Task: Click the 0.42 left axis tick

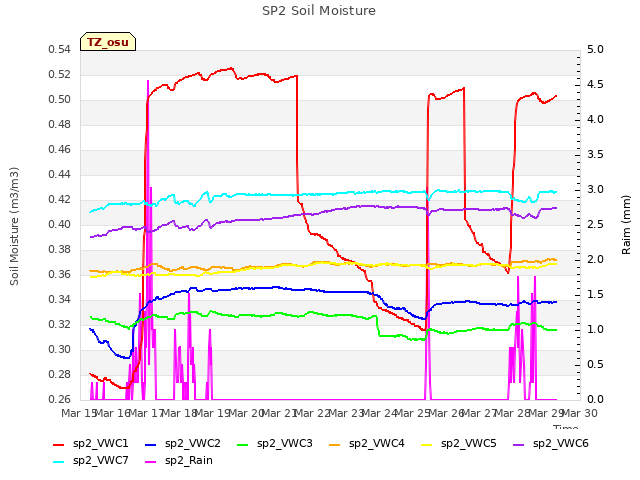Action: pyautogui.click(x=60, y=200)
